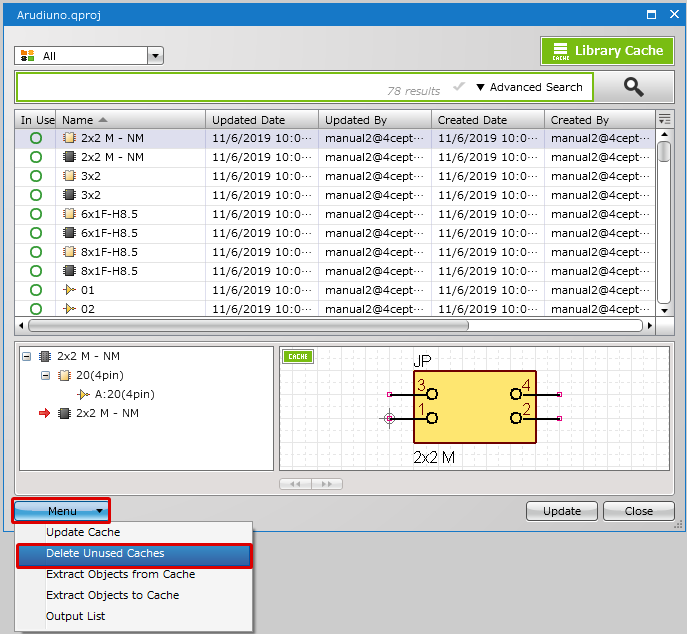Toggle In Use circle for first 2x2 M row
687x634 pixels.
pos(36,138)
